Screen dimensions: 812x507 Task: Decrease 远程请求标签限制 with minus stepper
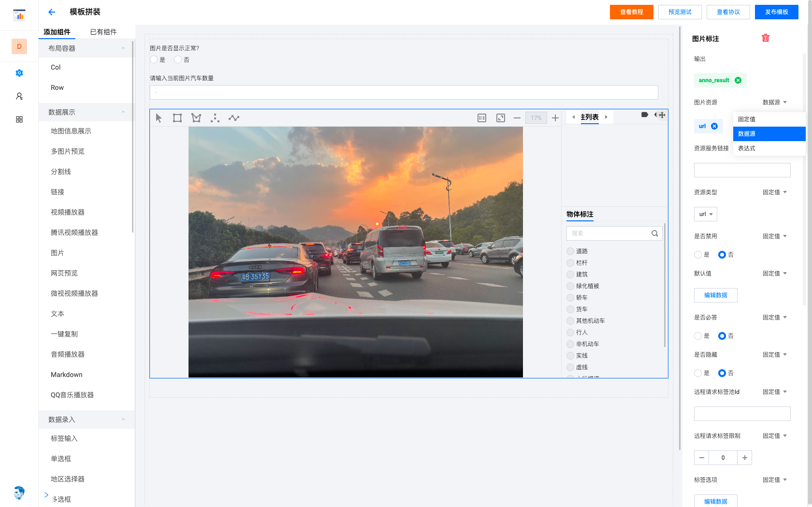click(702, 458)
